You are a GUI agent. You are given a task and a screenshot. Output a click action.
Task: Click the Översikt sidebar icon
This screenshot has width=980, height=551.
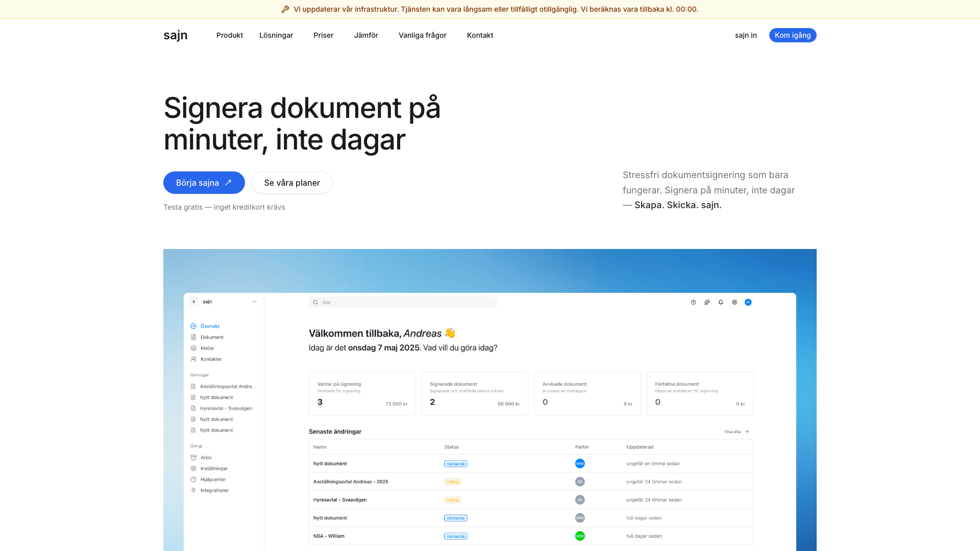[x=193, y=326]
